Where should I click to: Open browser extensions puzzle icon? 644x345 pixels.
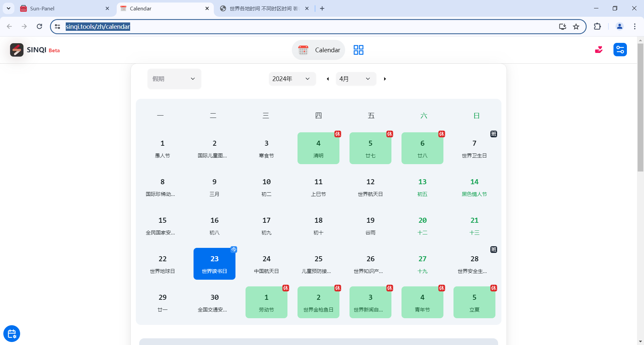click(597, 26)
